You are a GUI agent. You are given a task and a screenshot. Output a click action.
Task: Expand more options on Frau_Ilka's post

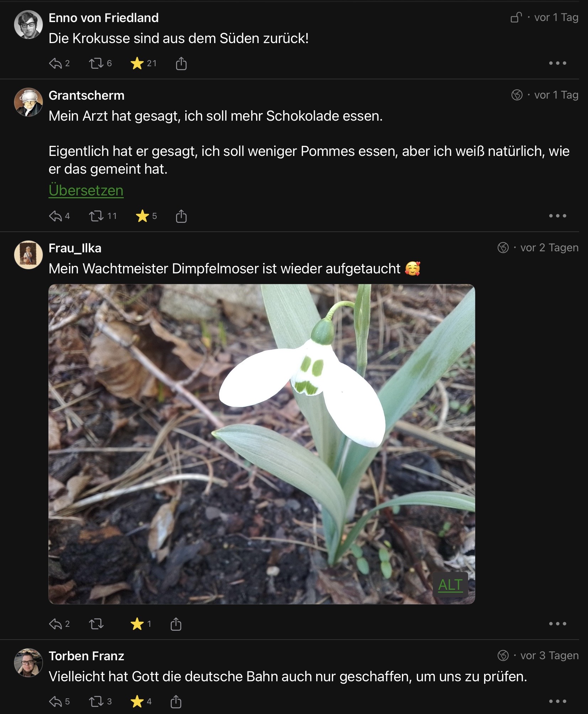[x=557, y=624]
